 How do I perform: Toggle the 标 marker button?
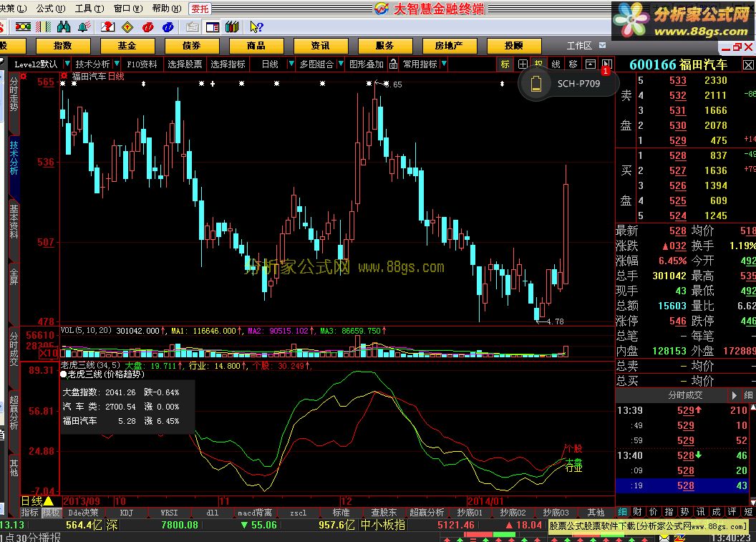[x=505, y=64]
